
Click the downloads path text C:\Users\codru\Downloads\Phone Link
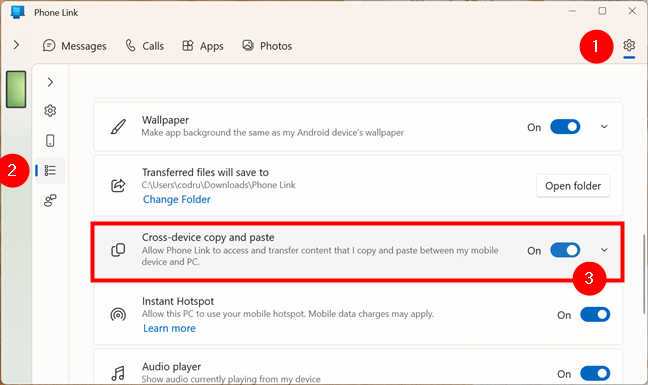coord(219,185)
